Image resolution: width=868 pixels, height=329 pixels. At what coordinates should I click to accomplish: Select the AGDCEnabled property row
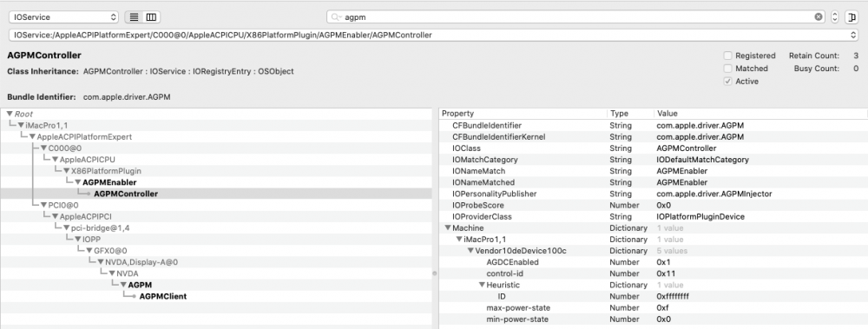pos(654,262)
